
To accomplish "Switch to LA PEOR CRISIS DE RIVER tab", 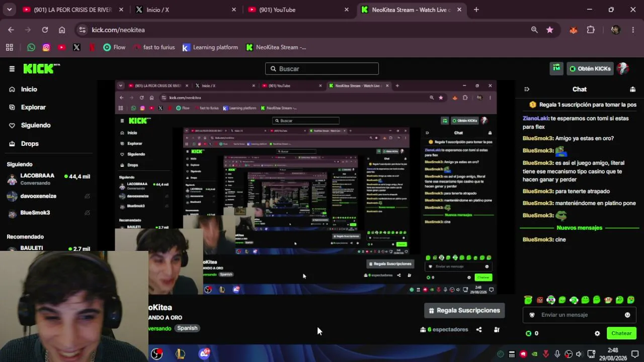I will pyautogui.click(x=72, y=10).
